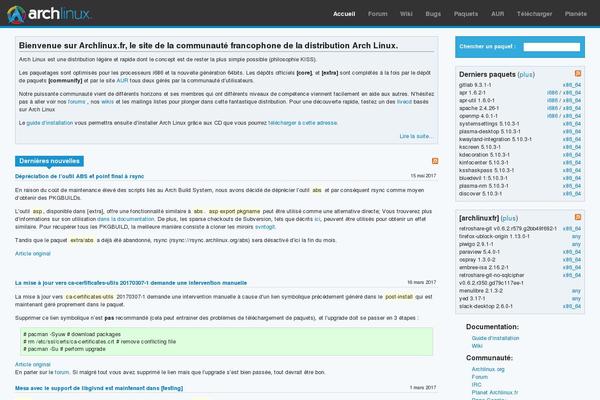
Task: Open the Forum navigation item
Action: point(378,14)
